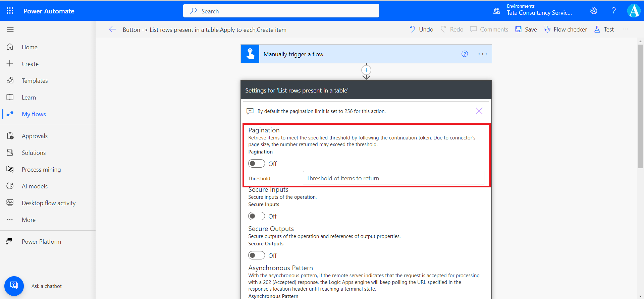Open the Ask a chatbot button
This screenshot has height=299, width=644.
(14, 286)
